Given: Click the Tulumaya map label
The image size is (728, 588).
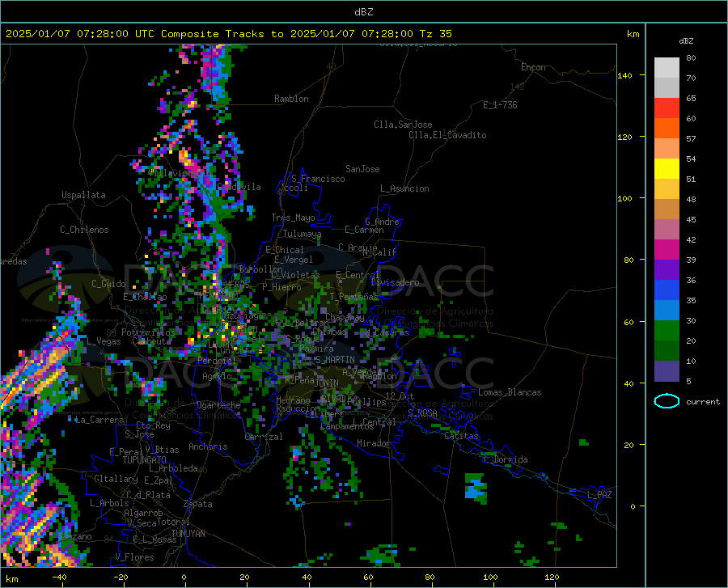Looking at the screenshot, I should point(303,234).
